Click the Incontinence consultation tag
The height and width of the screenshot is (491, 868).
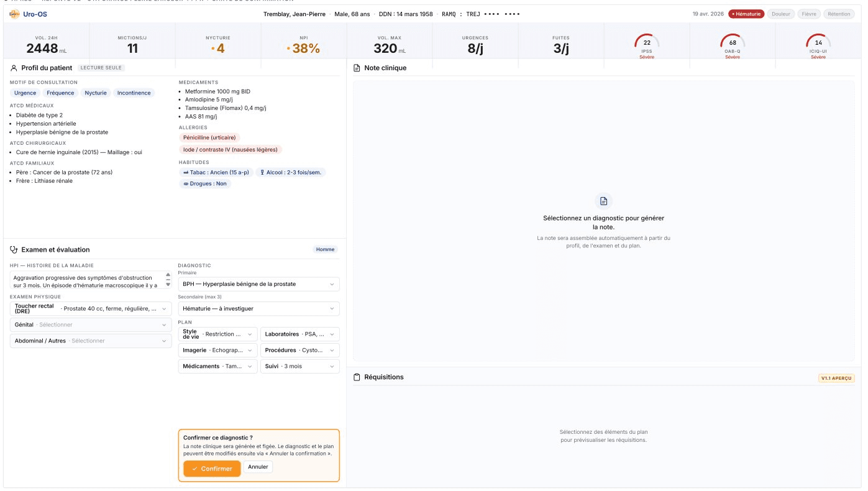pos(134,93)
